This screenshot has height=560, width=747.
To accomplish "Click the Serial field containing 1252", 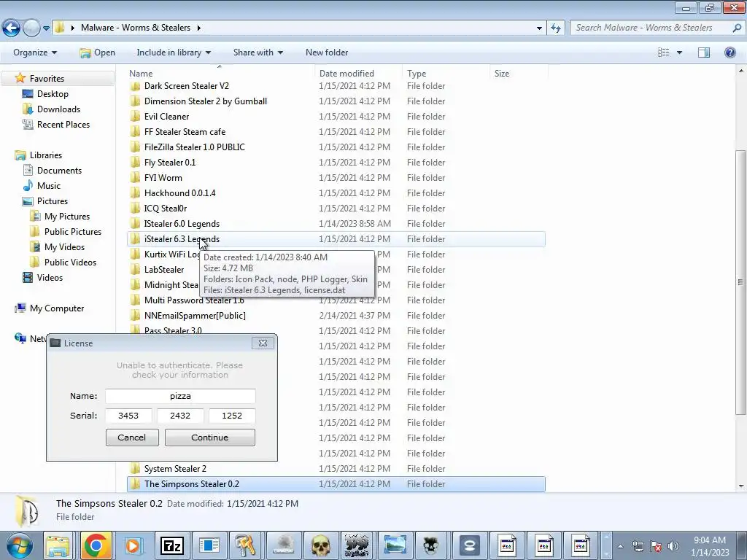I will (x=232, y=416).
